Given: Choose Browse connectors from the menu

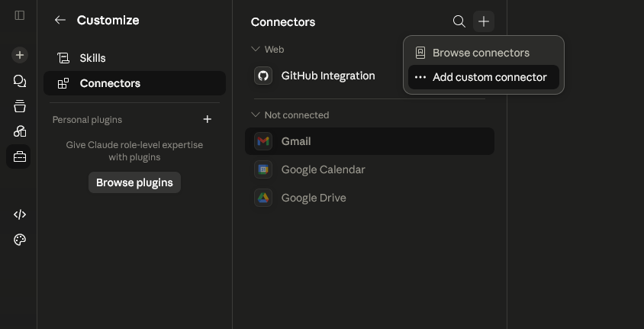Looking at the screenshot, I should (484, 53).
